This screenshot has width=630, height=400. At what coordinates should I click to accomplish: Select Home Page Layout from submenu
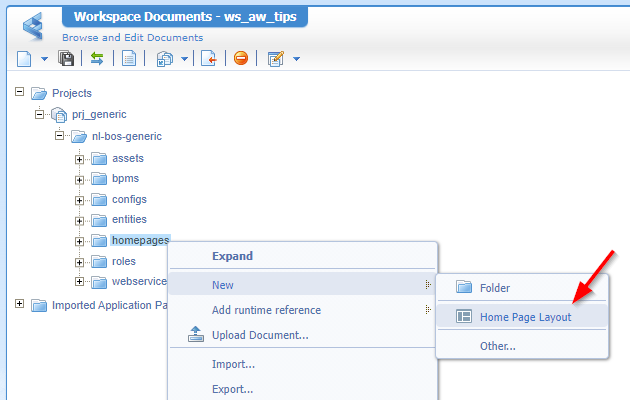[x=525, y=316]
